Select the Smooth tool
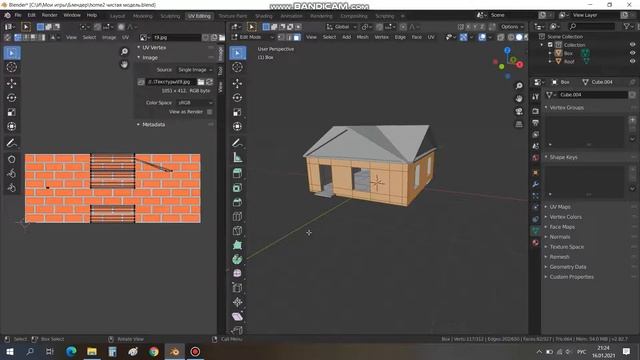Image resolution: width=640 pixels, height=360 pixels. 238,273
